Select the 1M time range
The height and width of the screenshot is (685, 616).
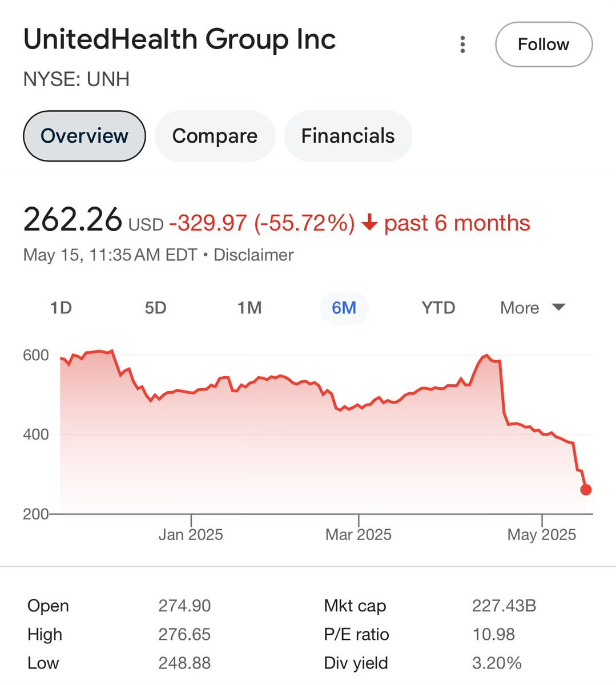[249, 308]
